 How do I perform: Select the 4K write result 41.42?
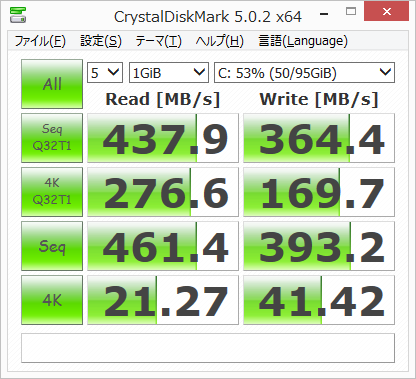point(319,300)
